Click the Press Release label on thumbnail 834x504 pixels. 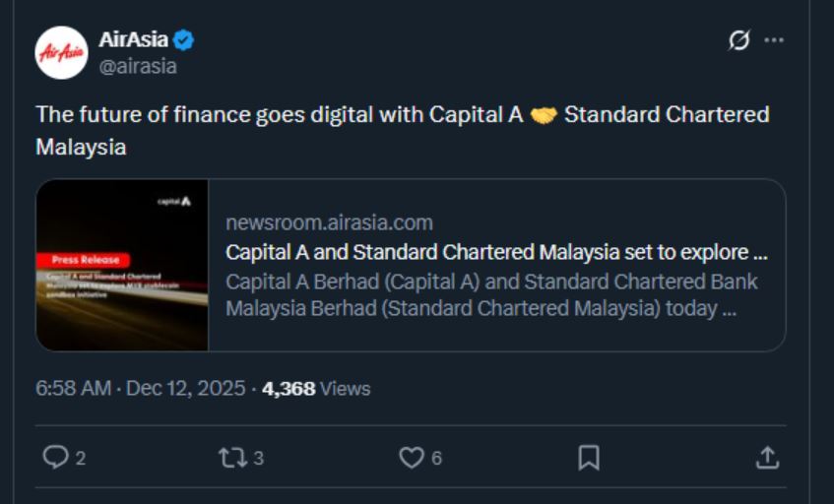click(86, 260)
